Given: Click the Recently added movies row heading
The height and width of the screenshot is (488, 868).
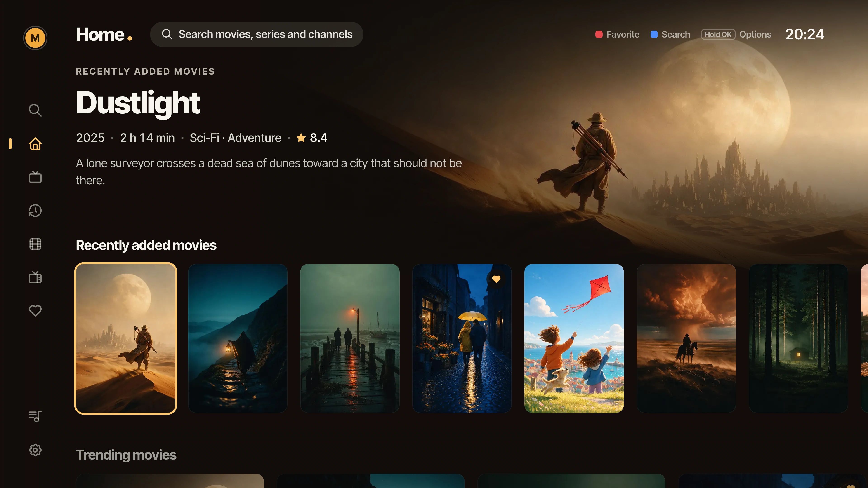Looking at the screenshot, I should coord(146,245).
